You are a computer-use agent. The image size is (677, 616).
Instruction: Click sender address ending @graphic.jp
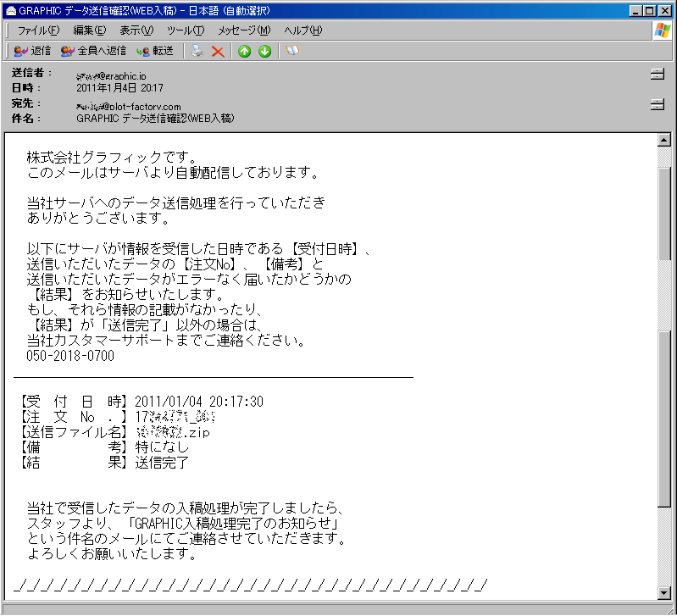(111, 76)
